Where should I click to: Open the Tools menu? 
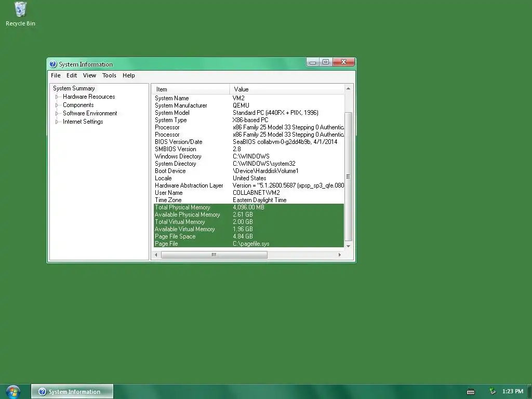tap(109, 75)
